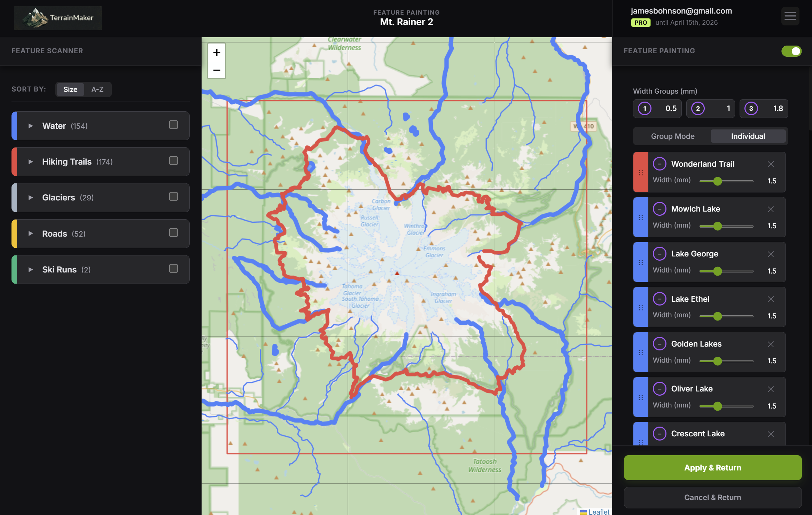Switch to Group Mode tab
Image resolution: width=812 pixels, height=515 pixels.
tap(672, 136)
